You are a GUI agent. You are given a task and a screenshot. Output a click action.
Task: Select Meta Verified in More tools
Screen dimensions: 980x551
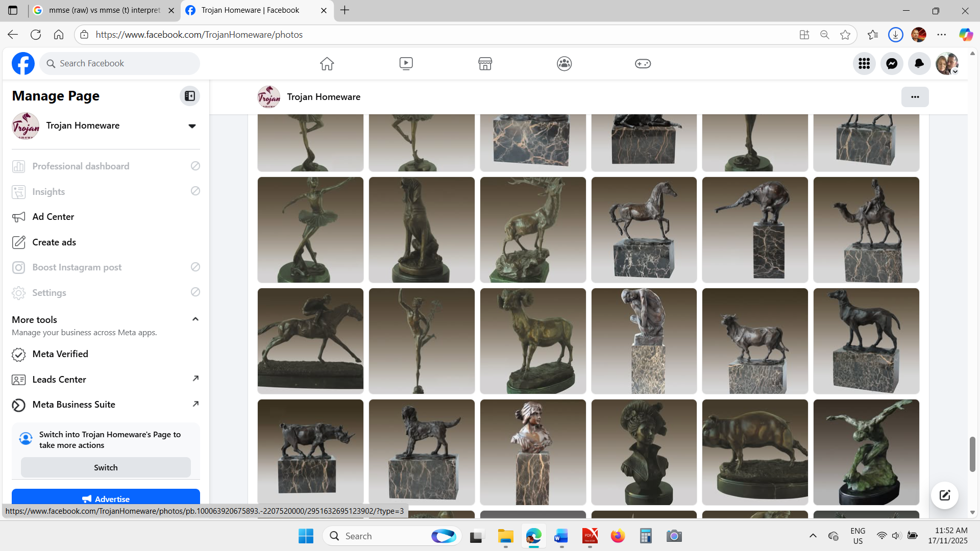coord(60,354)
